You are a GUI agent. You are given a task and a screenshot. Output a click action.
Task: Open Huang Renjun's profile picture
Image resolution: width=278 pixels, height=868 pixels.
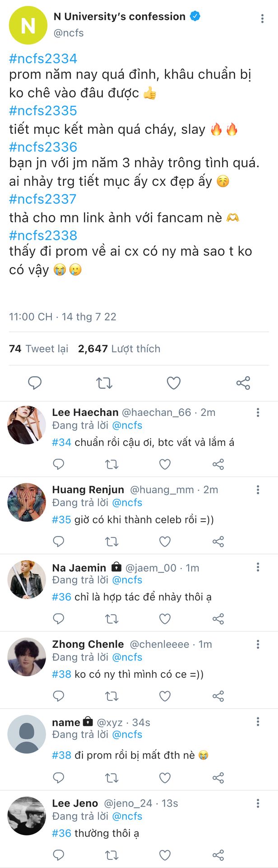click(x=27, y=502)
